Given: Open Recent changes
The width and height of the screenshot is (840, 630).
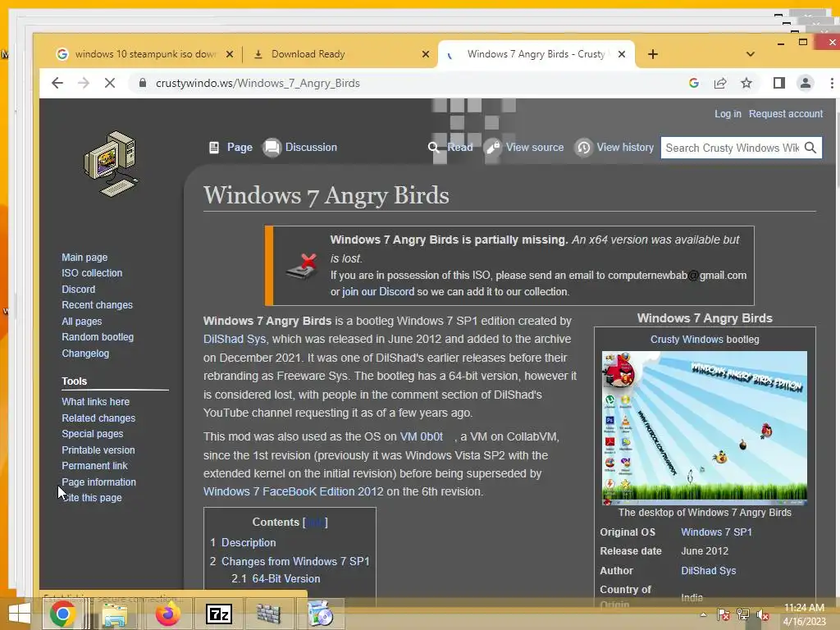Looking at the screenshot, I should pyautogui.click(x=97, y=305).
